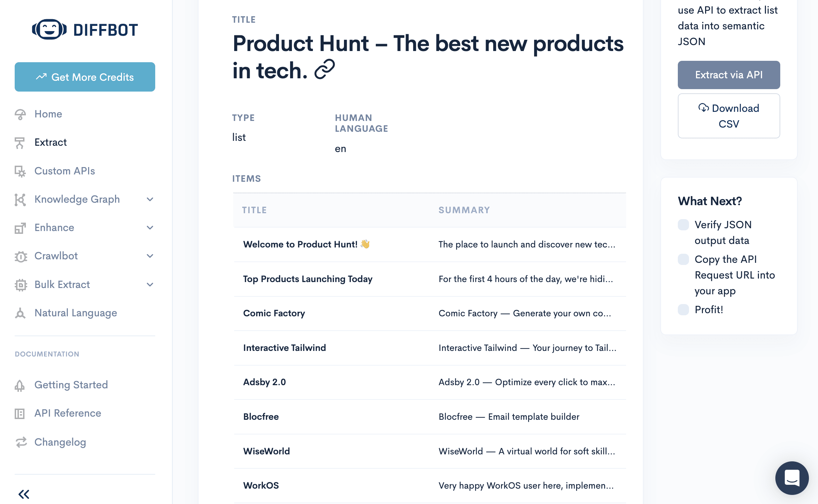Image resolution: width=818 pixels, height=504 pixels.
Task: Click the Getting Started rocket icon
Action: pos(20,385)
